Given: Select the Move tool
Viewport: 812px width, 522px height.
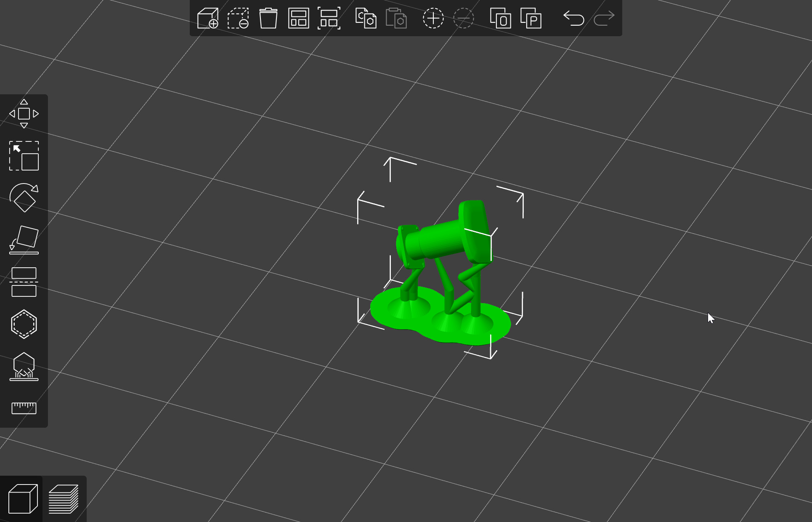Looking at the screenshot, I should click(x=24, y=114).
